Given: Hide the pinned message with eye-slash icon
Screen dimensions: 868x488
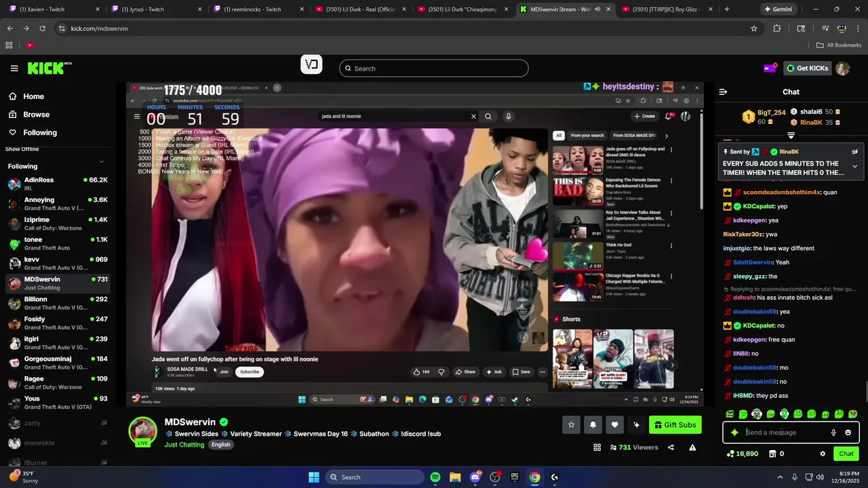Looking at the screenshot, I should click(x=854, y=152).
